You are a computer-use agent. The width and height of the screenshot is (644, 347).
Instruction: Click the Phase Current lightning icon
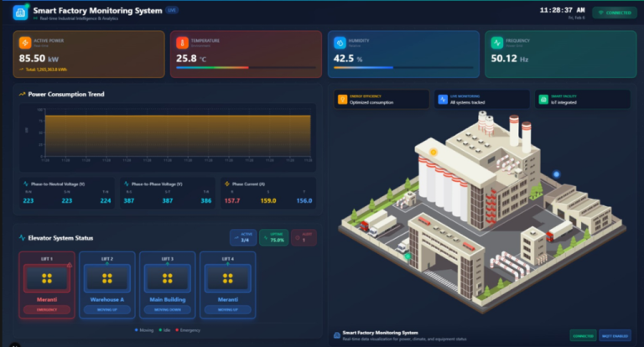(227, 184)
